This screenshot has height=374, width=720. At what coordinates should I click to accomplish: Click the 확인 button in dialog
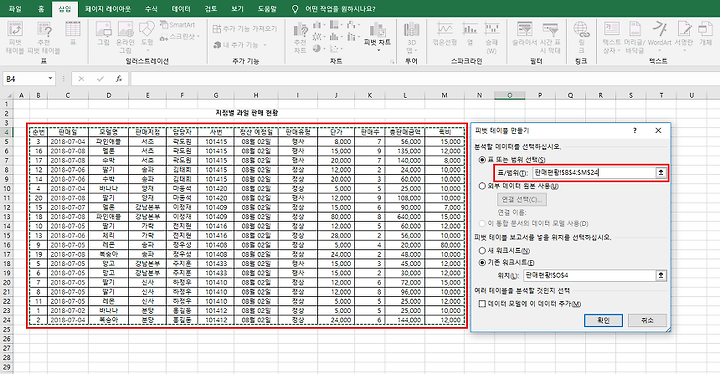(x=603, y=320)
